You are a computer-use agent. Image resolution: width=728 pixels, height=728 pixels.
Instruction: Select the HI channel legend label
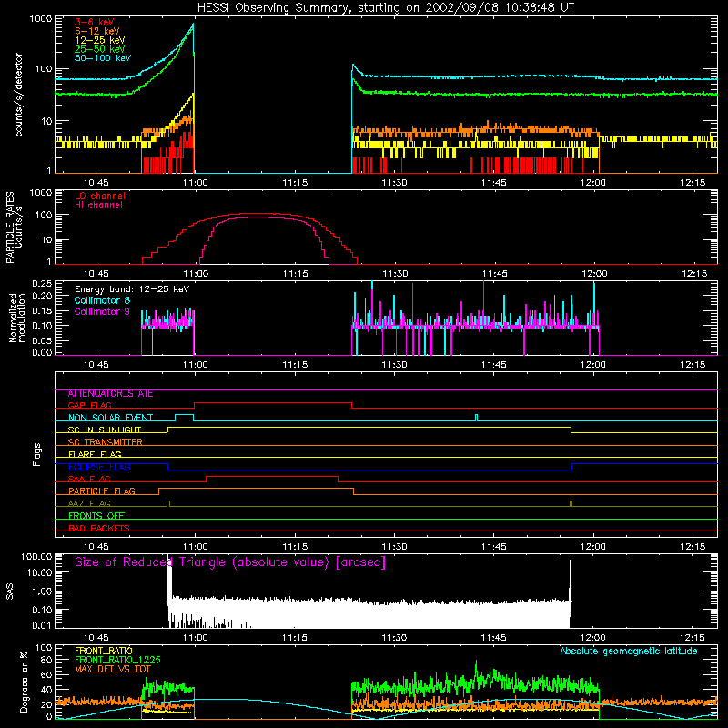98,206
